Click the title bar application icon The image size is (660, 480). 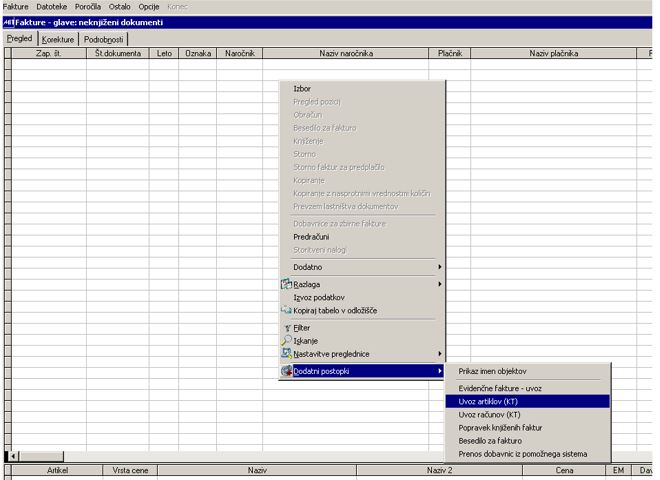click(x=8, y=22)
